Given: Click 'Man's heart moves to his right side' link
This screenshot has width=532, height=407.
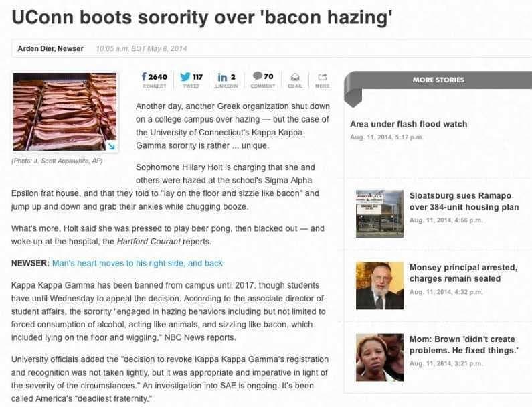Looking at the screenshot, I should coord(137,263).
